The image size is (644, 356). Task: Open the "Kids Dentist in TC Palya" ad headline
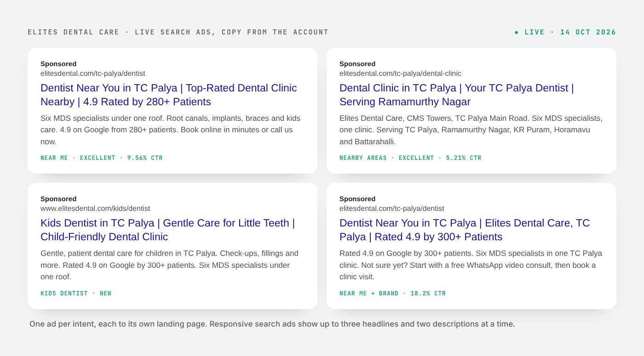(x=168, y=230)
